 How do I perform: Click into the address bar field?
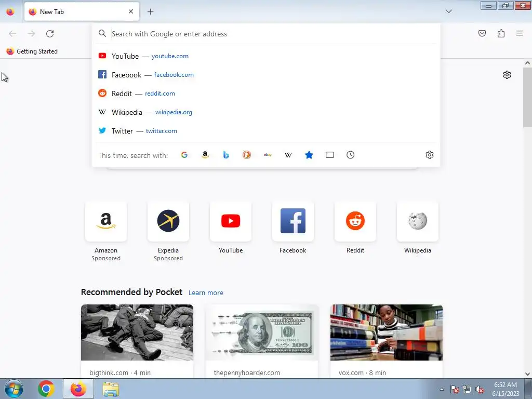[267, 34]
